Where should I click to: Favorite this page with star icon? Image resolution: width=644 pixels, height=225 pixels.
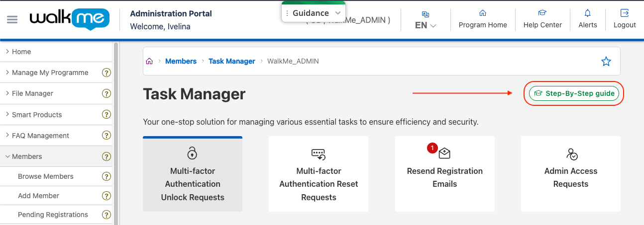click(606, 62)
